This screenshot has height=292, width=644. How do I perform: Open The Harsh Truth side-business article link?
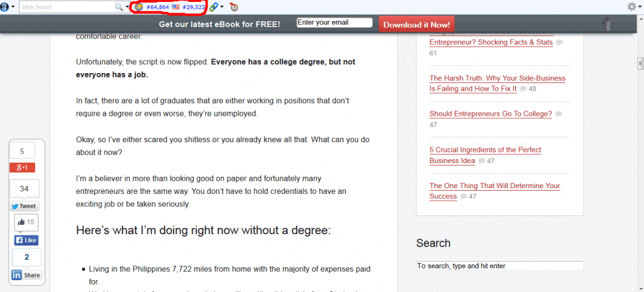(497, 84)
